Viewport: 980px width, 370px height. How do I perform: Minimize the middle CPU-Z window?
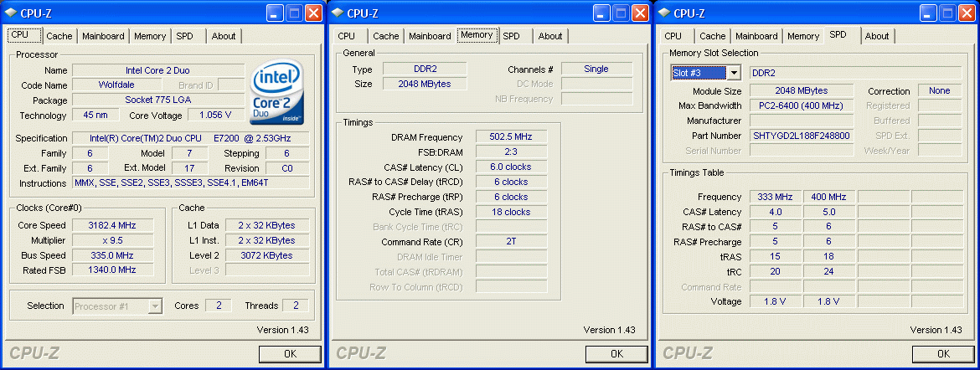point(602,13)
